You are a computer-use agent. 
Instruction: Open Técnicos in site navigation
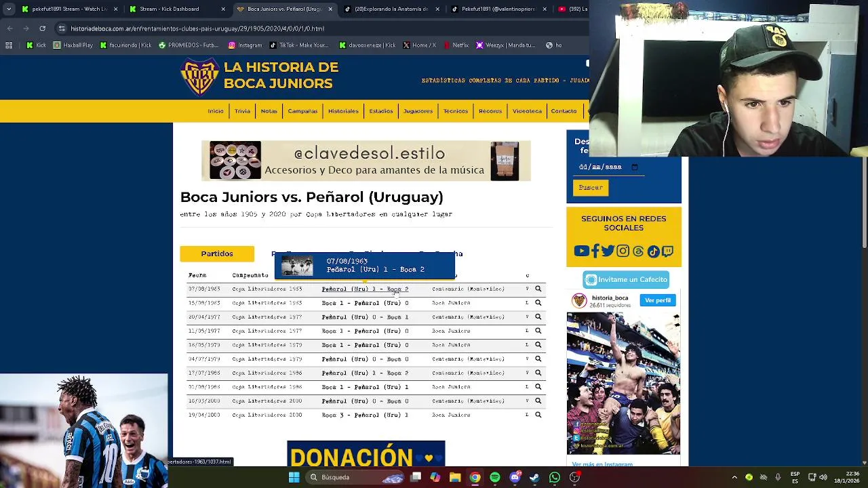[x=456, y=111]
